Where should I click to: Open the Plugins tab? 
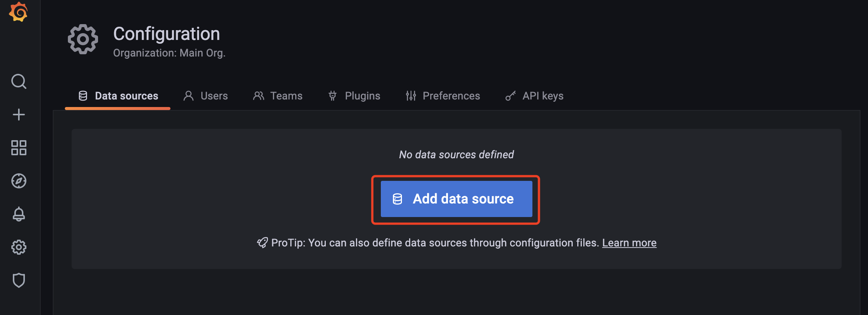coord(354,96)
